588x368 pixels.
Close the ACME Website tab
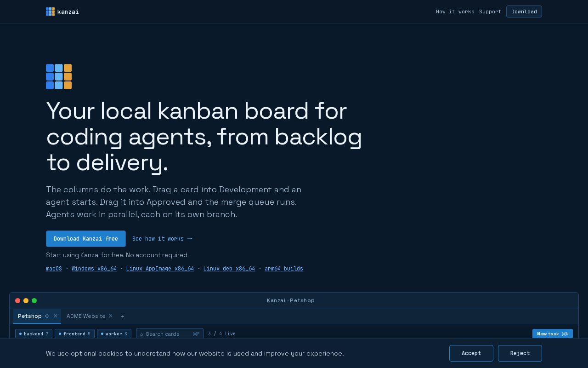click(x=111, y=316)
